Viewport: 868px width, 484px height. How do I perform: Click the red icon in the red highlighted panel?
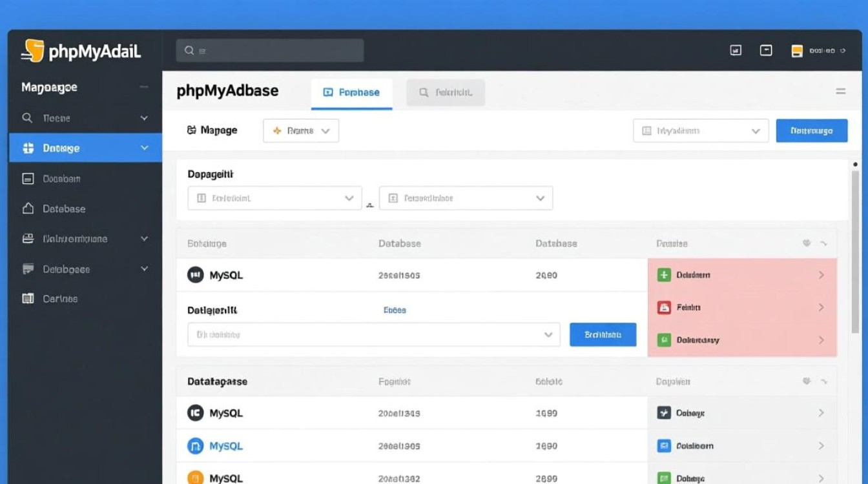click(664, 308)
